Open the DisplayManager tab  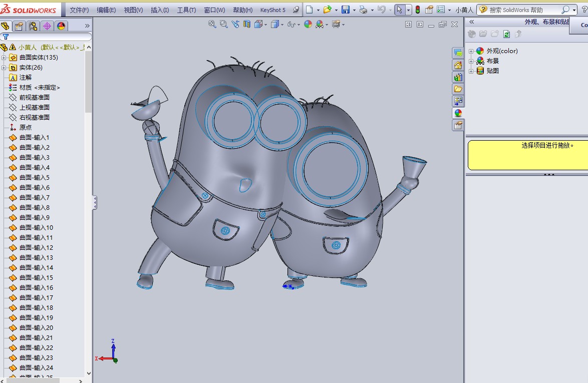click(61, 26)
